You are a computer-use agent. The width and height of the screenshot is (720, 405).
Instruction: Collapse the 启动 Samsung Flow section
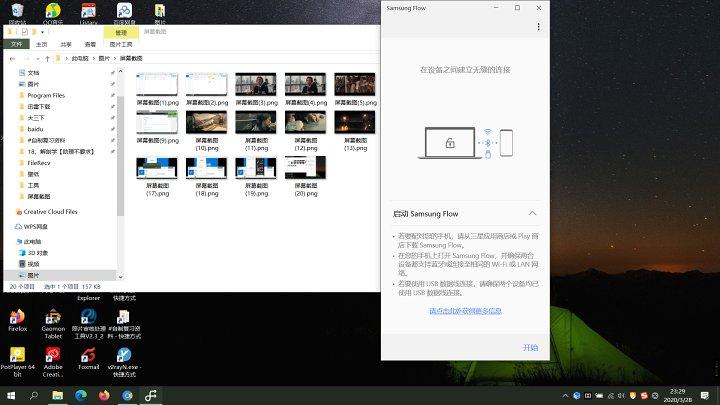[x=532, y=213]
